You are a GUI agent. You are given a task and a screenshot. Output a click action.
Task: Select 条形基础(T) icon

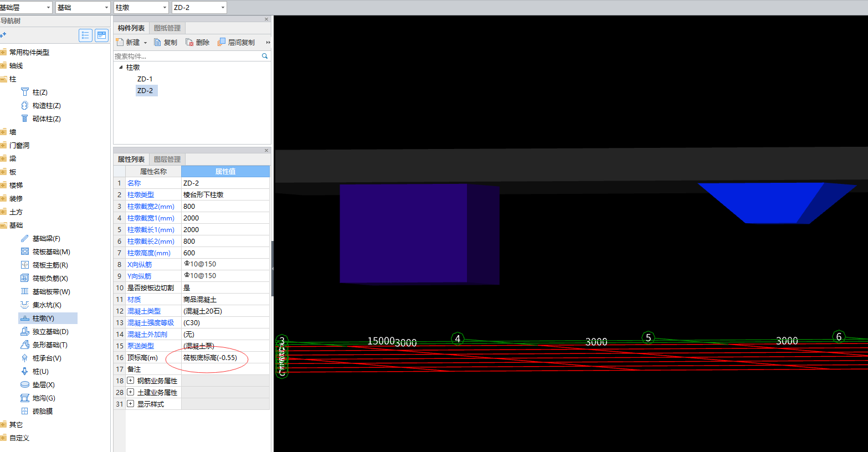(x=24, y=345)
